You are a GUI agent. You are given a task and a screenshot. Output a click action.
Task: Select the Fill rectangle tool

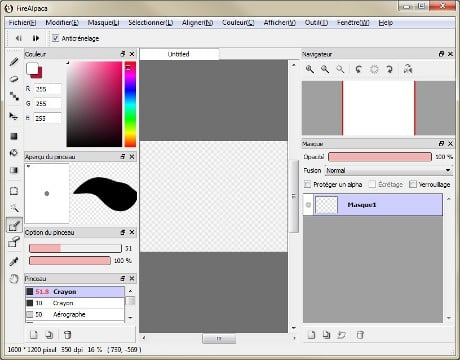pos(14,136)
